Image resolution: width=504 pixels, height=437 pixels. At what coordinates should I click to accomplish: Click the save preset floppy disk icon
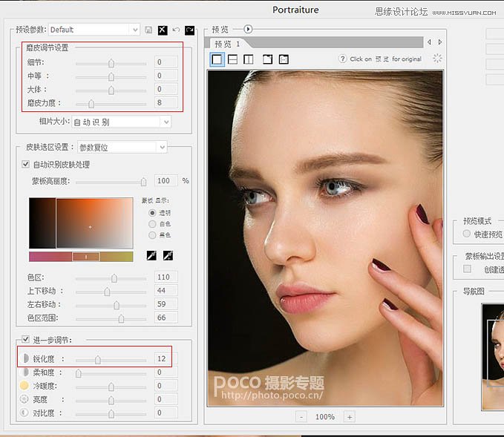point(149,30)
